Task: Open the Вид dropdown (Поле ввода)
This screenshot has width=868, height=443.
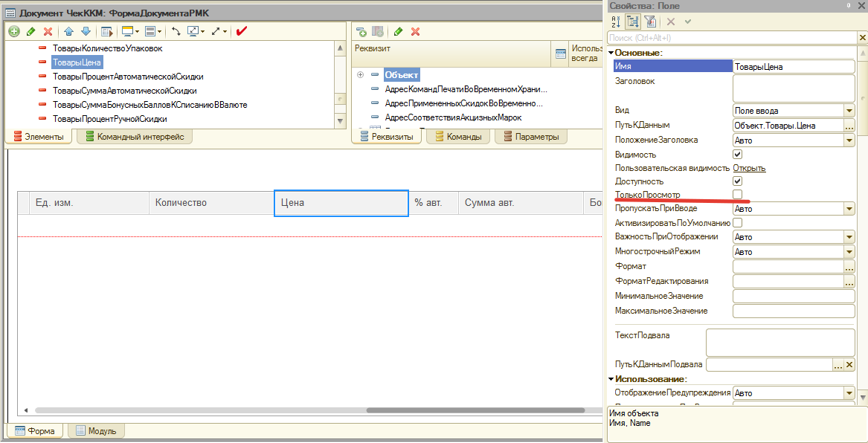Action: [x=849, y=111]
